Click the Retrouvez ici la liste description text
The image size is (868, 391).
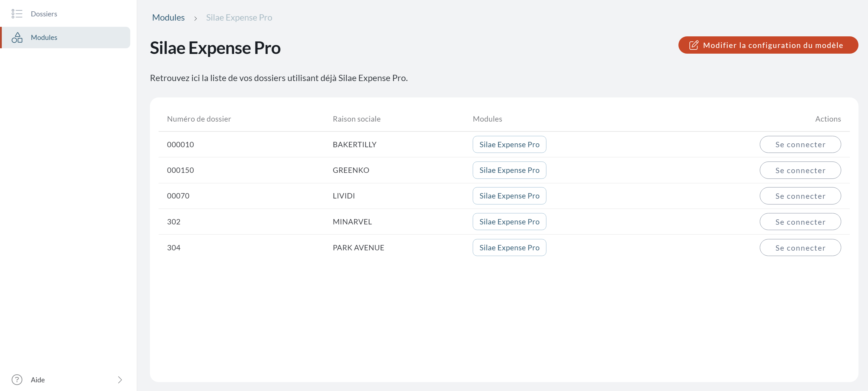pyautogui.click(x=279, y=78)
